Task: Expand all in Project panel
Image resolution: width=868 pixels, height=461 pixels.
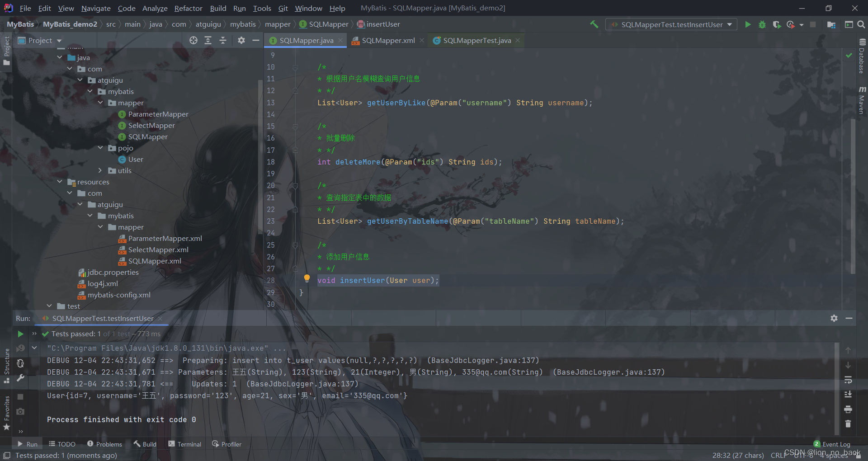Action: [x=208, y=40]
